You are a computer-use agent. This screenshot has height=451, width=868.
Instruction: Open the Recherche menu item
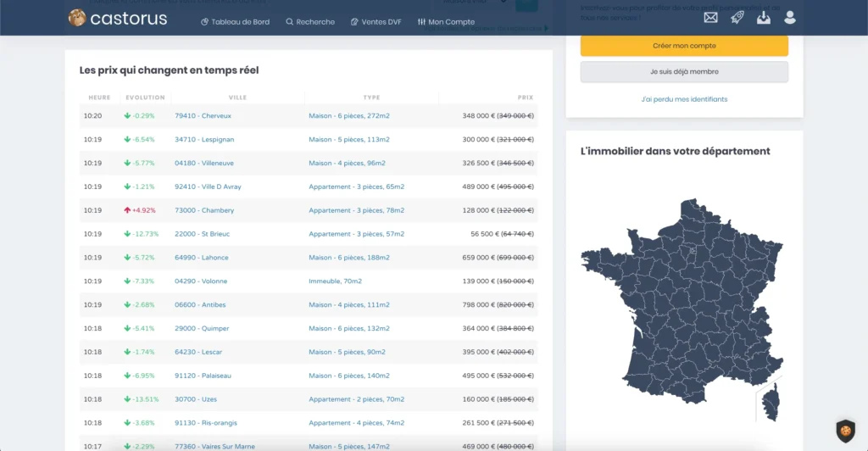310,22
